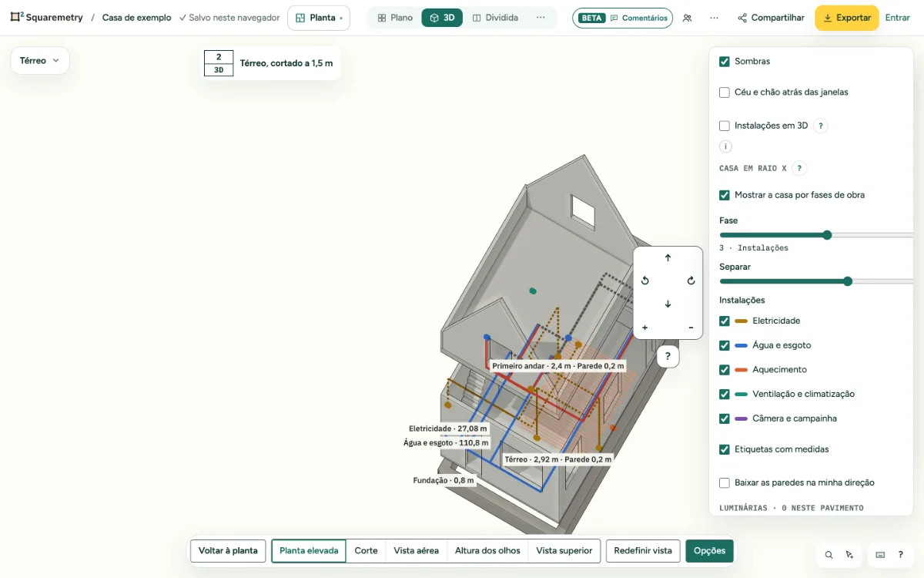Open the Térreo floor dropdown
The height and width of the screenshot is (578, 924).
40,60
